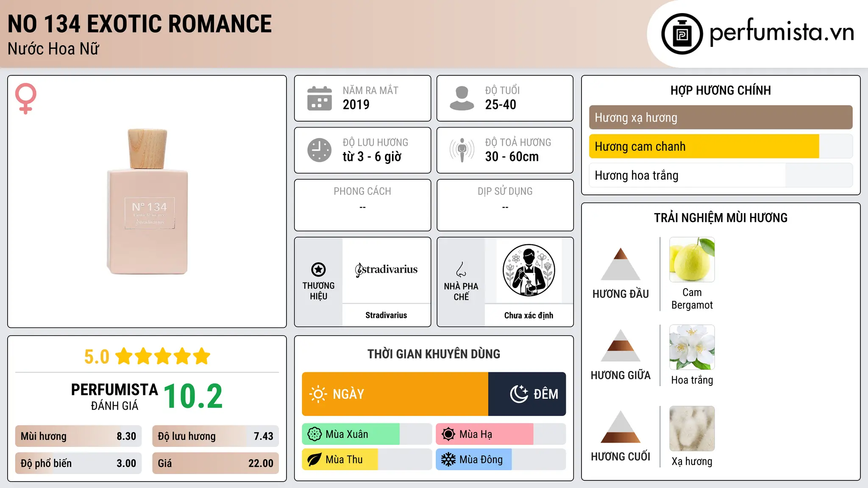Click the Hương xạ hương accord bar
Screen dimensions: 868x488
click(x=721, y=117)
